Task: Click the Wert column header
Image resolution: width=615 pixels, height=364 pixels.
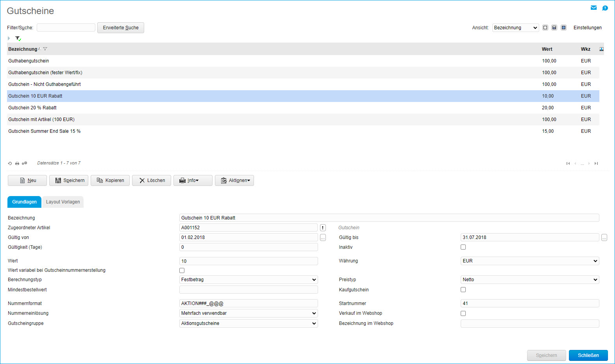Action: [x=547, y=49]
